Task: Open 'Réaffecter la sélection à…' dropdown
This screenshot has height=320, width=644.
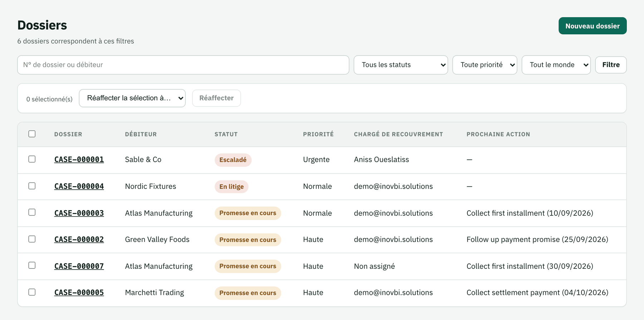Action: click(132, 98)
